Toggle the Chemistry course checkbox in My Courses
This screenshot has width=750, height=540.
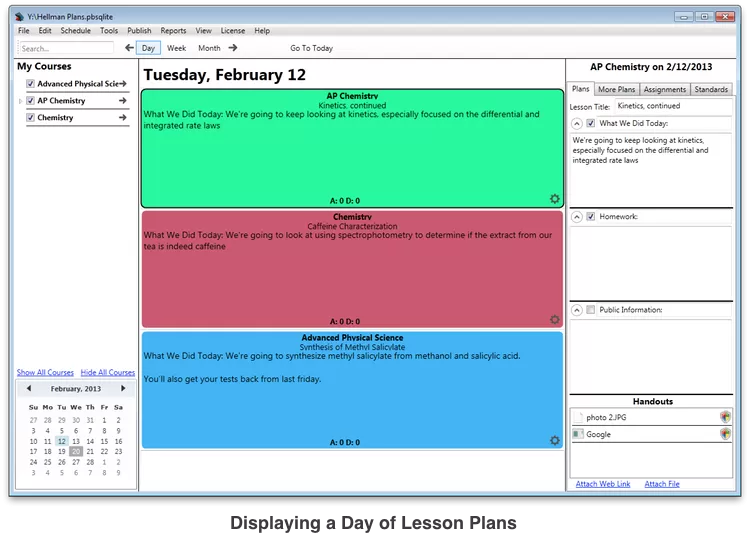coord(31,117)
